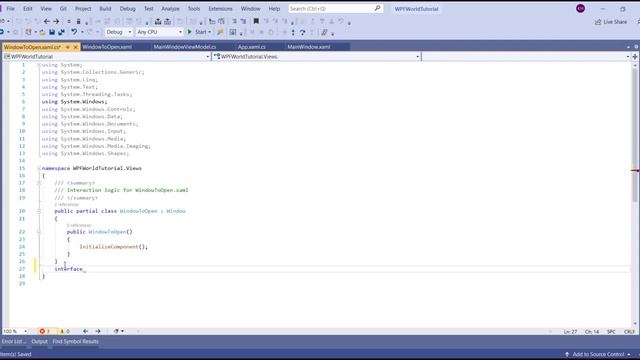Open the WPFWorldTutorial project dropdown

pyautogui.click(x=107, y=57)
